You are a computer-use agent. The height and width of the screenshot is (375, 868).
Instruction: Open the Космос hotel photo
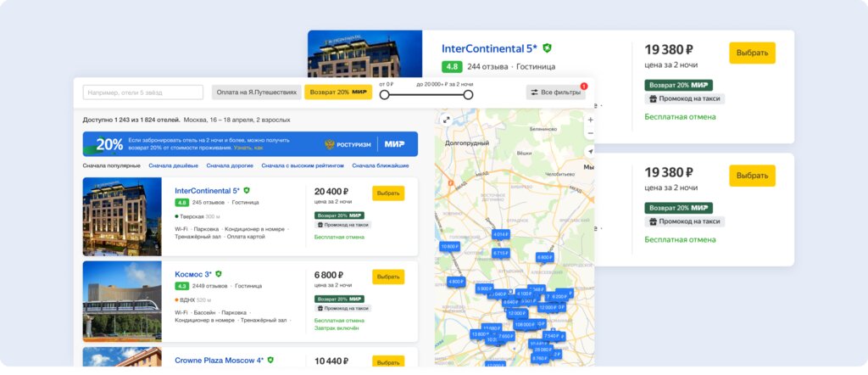pos(122,301)
